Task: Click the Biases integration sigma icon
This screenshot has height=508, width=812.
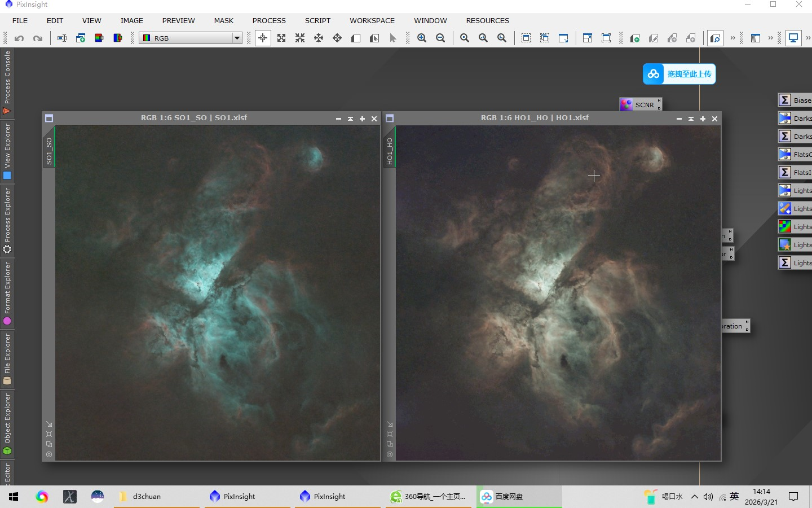Action: click(x=785, y=100)
